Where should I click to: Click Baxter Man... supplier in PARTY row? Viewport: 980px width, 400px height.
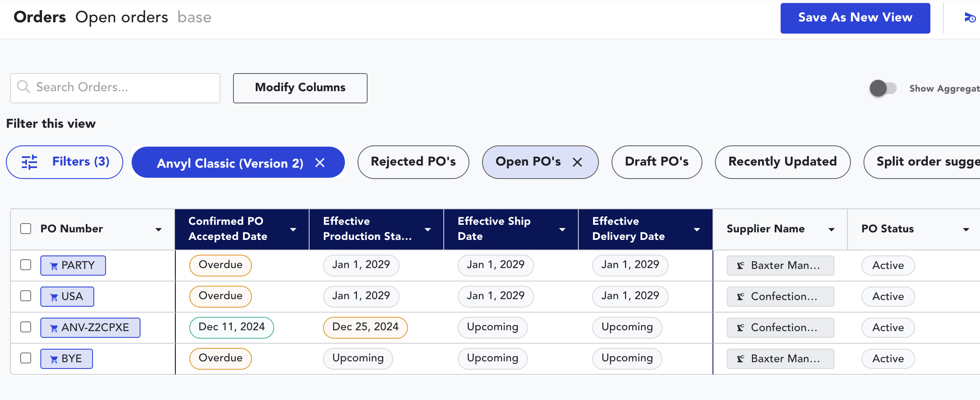pos(781,266)
